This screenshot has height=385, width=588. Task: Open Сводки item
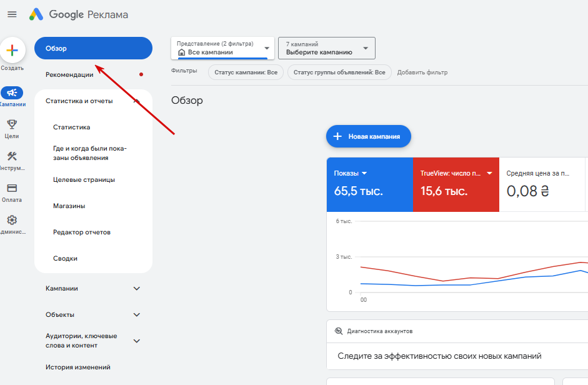(65, 258)
